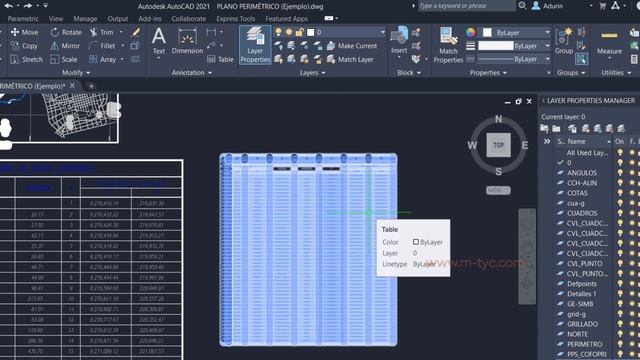This screenshot has width=640, height=360.
Task: Select the Rotate tool
Action: (x=66, y=32)
